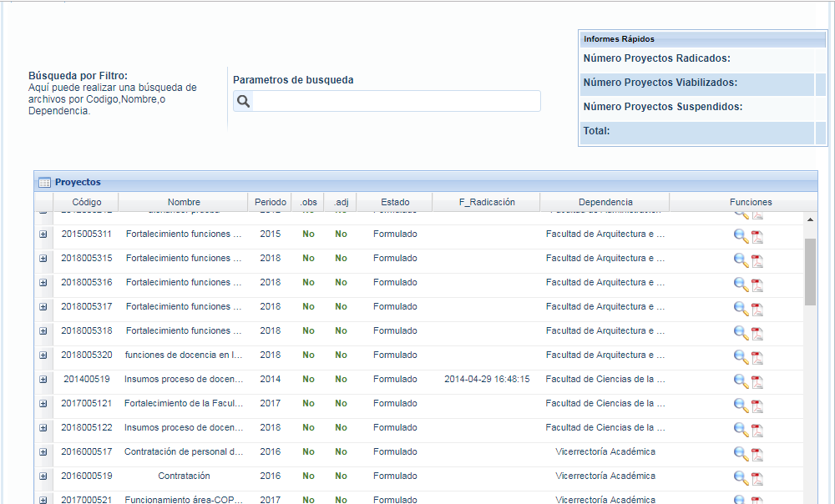835x504 pixels.
Task: Click name cell 'Contratación de personal d...'
Action: (184, 451)
